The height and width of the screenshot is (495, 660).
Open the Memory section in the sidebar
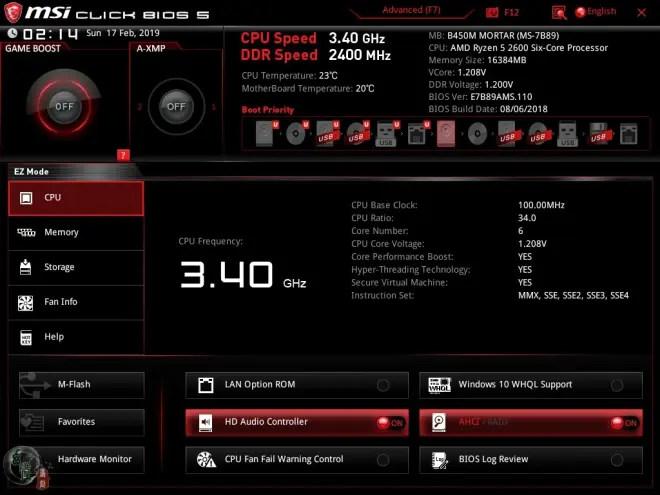tap(76, 233)
